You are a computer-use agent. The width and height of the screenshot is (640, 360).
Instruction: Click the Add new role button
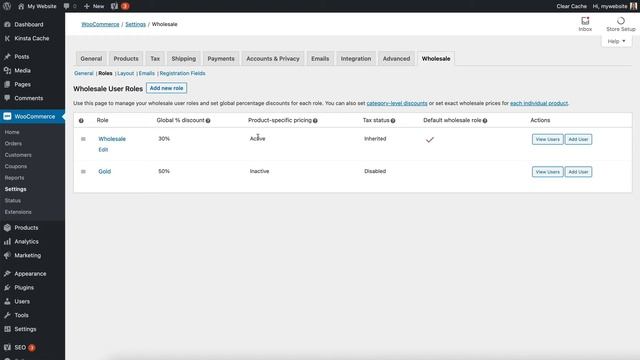pos(167,88)
